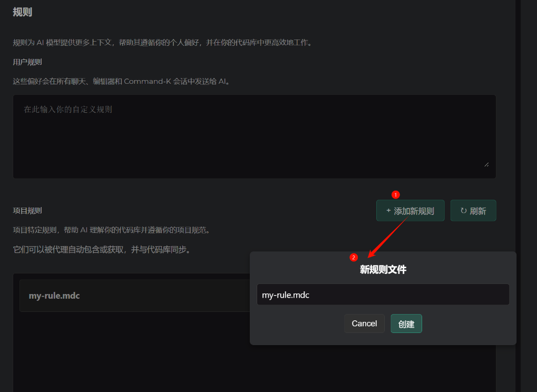Click the 创建 button in dialog
This screenshot has width=537, height=392.
pos(406,324)
